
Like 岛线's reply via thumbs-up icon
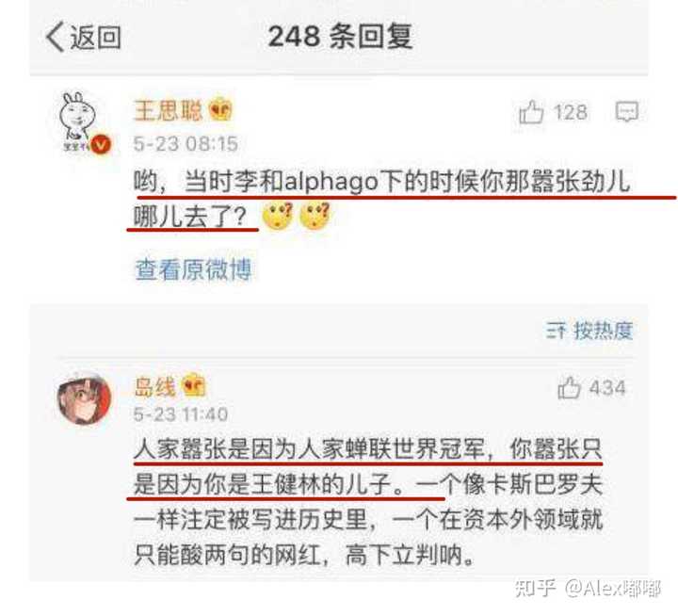pyautogui.click(x=569, y=387)
